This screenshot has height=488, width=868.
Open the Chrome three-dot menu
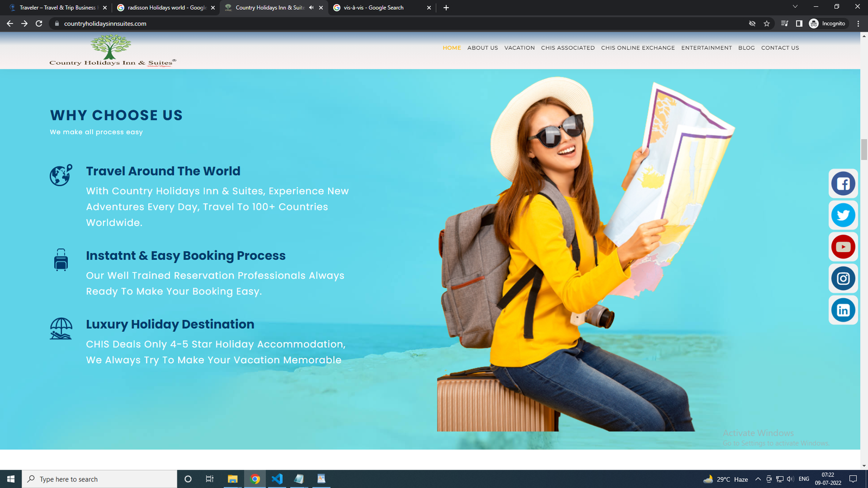tap(858, 23)
